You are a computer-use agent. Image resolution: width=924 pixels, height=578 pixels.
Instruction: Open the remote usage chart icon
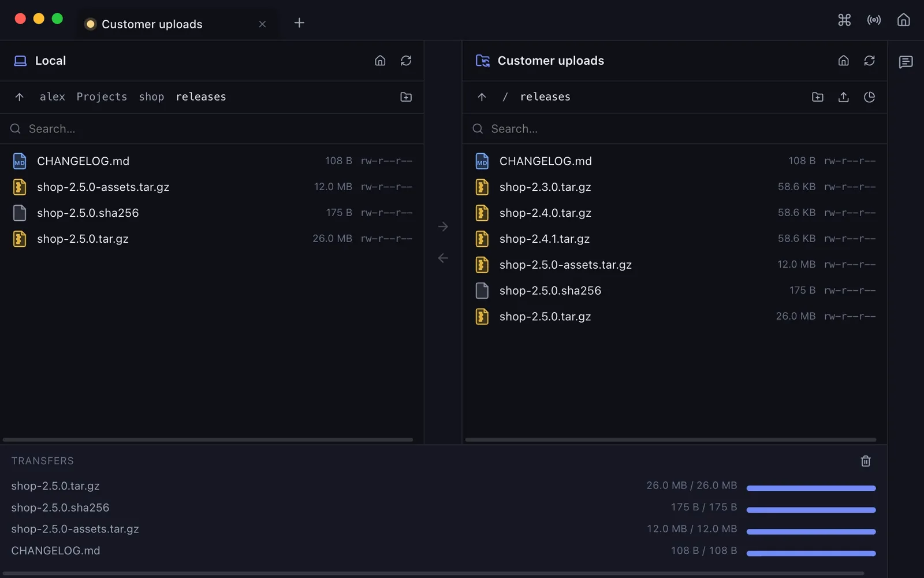(x=869, y=97)
